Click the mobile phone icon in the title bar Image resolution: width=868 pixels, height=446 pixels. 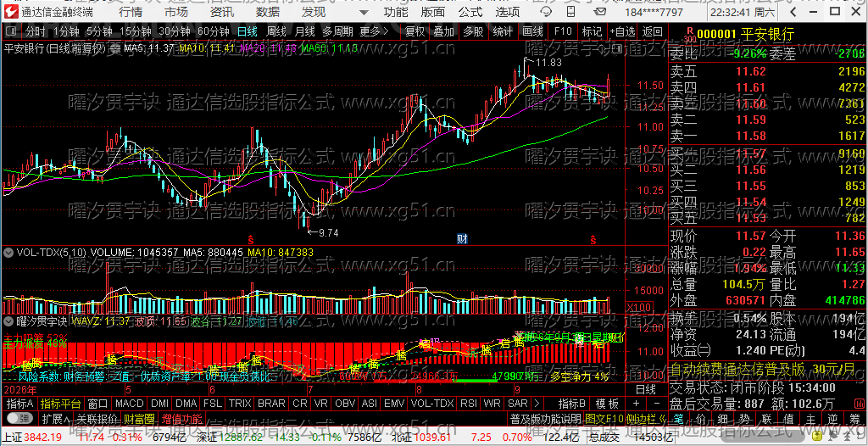(x=570, y=12)
